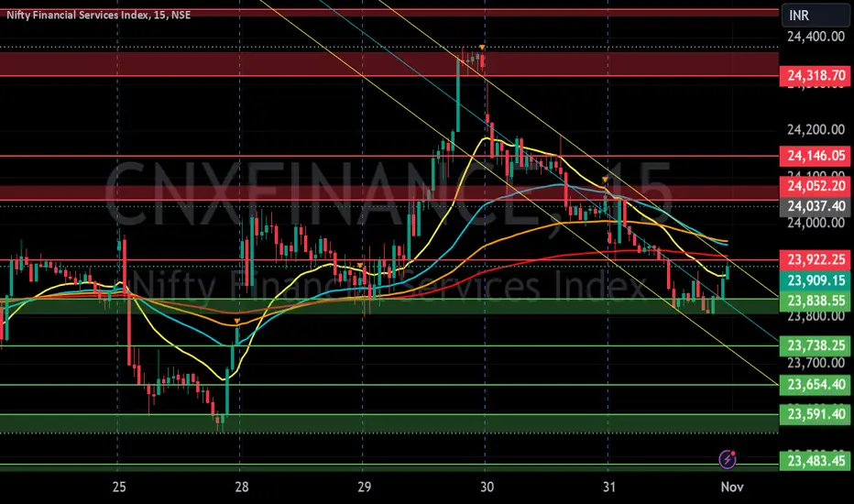The height and width of the screenshot is (504, 854).
Task: Select the 24,052.20 red price label
Action: (x=815, y=186)
